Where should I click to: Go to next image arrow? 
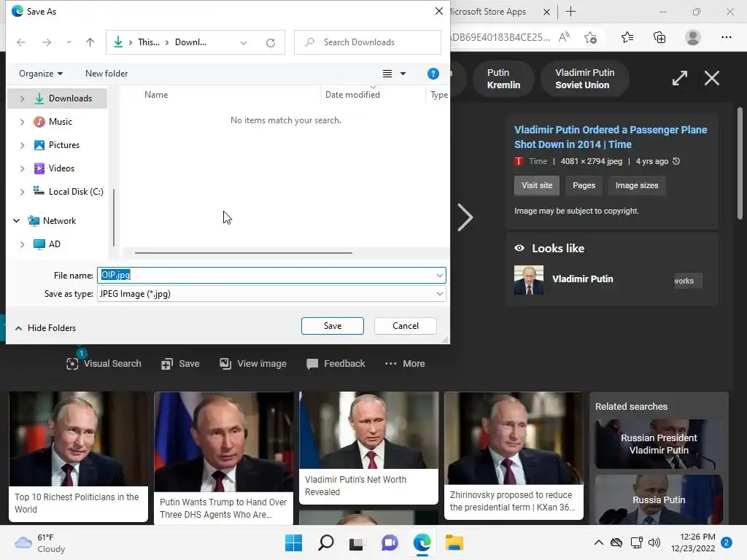465,217
